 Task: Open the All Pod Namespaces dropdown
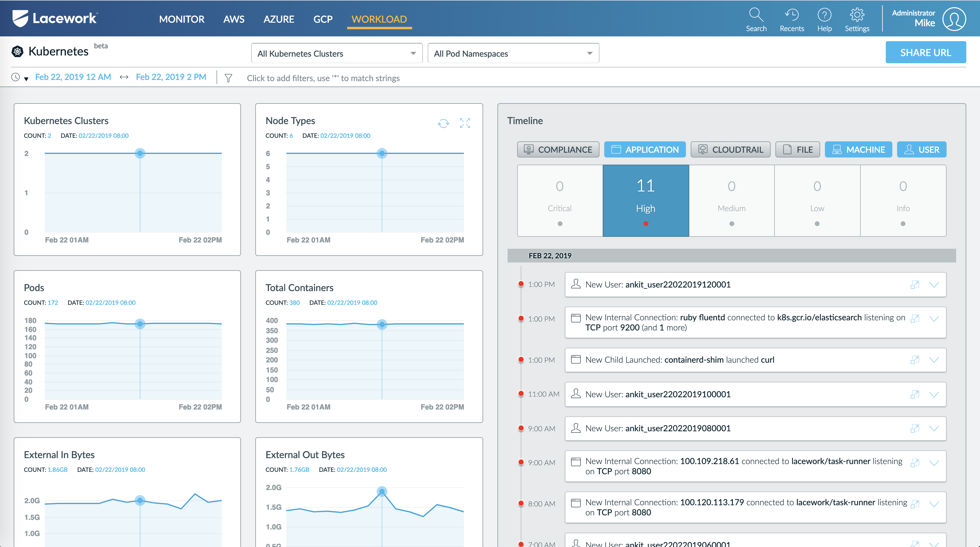513,53
